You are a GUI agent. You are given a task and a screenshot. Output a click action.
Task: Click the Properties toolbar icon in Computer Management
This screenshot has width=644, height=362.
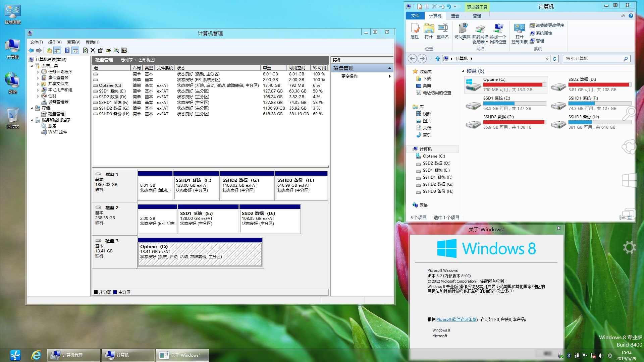point(101,50)
